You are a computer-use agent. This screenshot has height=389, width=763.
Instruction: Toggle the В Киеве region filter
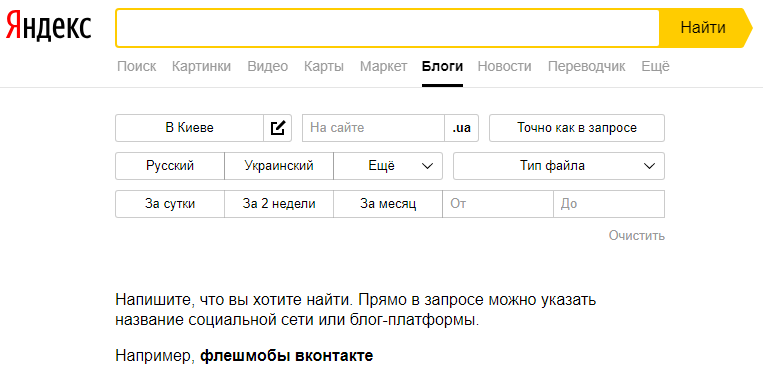point(189,128)
